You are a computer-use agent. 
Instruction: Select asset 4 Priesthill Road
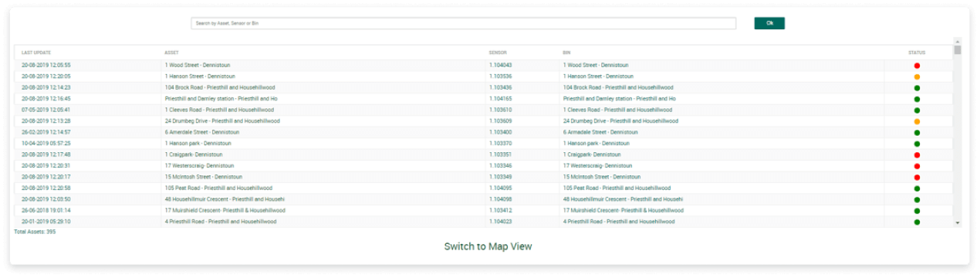(220, 222)
